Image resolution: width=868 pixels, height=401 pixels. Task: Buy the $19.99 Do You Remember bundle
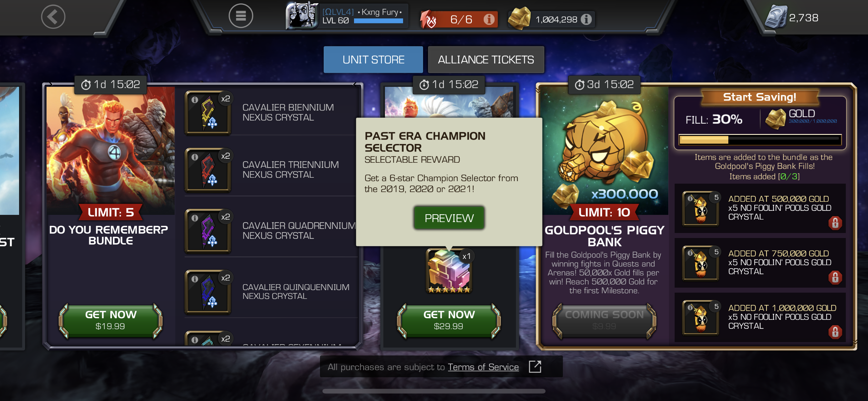(x=111, y=320)
